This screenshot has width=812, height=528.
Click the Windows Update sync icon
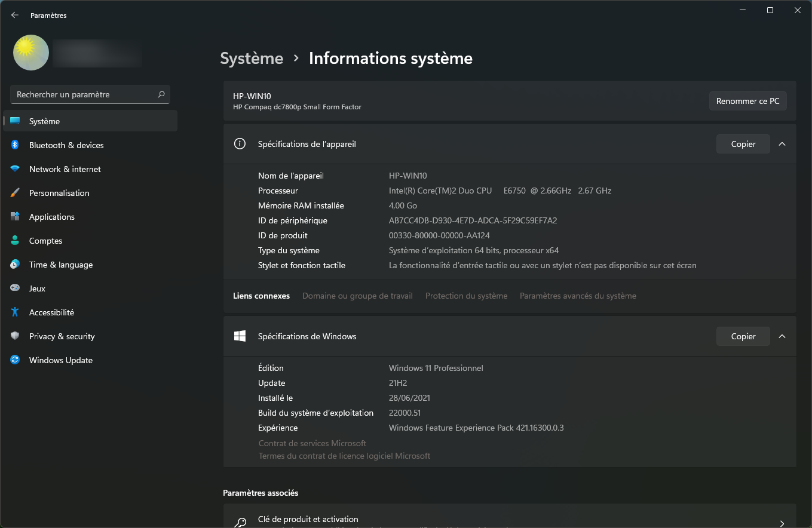point(15,360)
